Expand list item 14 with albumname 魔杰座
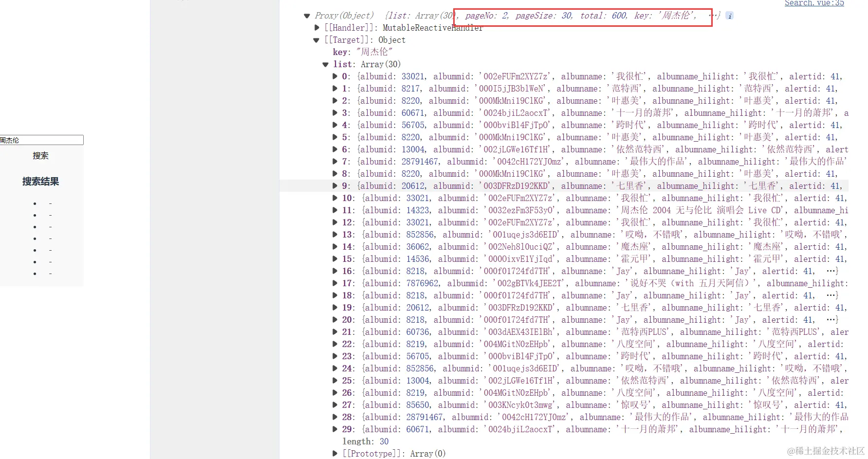The height and width of the screenshot is (459, 868). coord(335,247)
